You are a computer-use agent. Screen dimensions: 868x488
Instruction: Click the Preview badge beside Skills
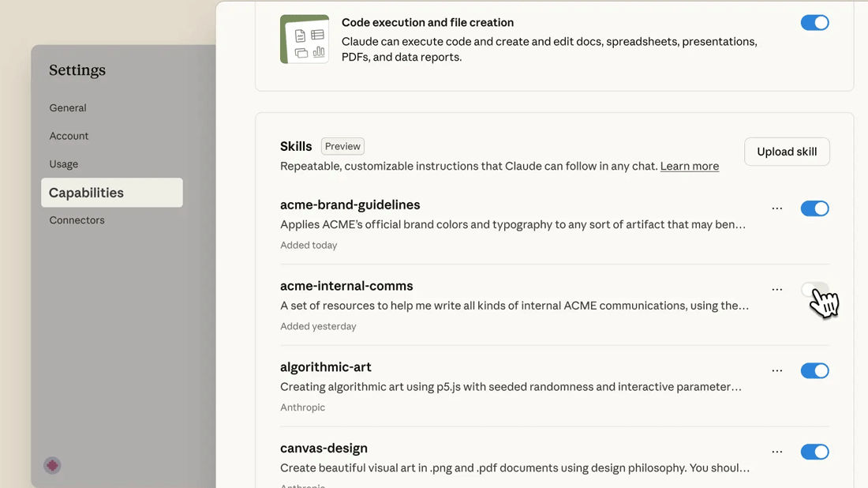(x=342, y=146)
